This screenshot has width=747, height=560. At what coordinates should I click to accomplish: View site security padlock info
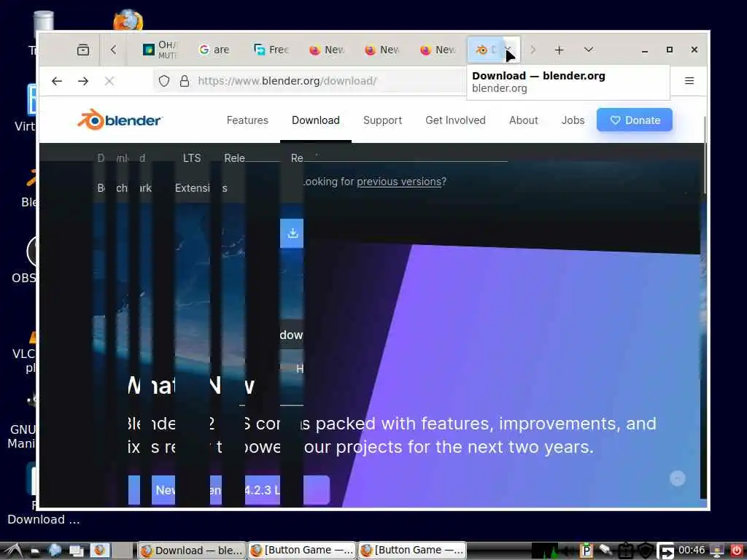[x=185, y=81]
